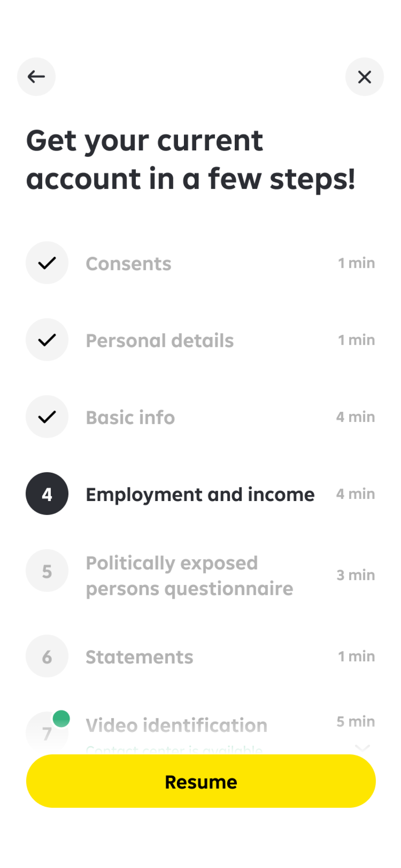Tap the step 5 number circle
This screenshot has height=868, width=401.
[47, 571]
